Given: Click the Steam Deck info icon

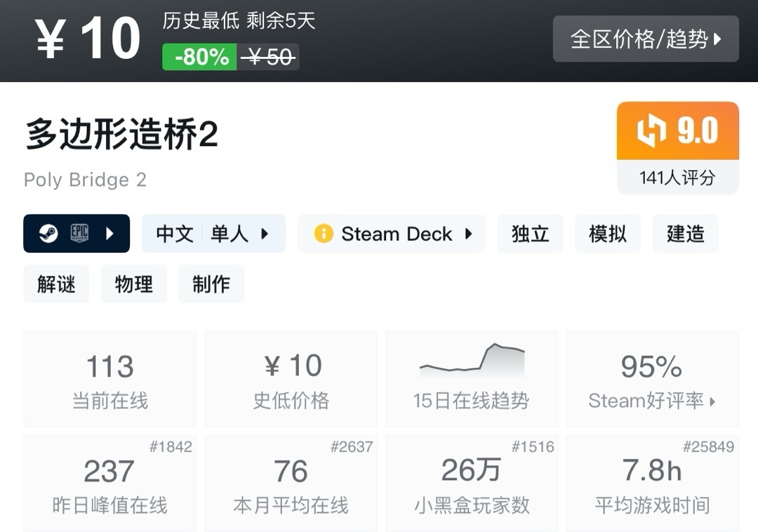Looking at the screenshot, I should coord(324,234).
